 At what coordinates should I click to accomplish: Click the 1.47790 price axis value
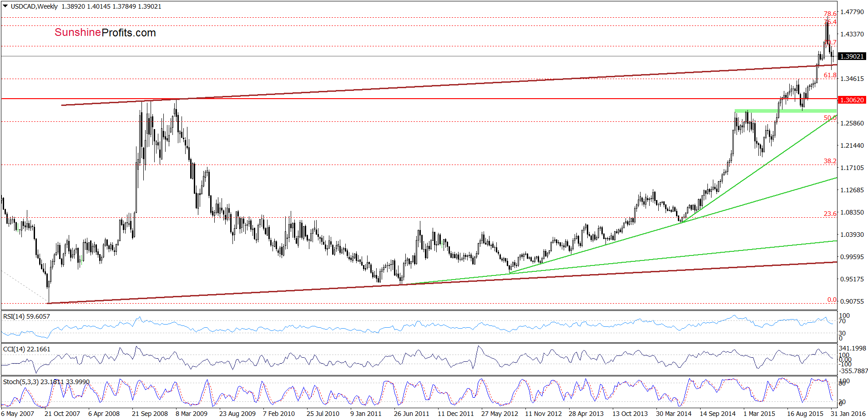click(x=852, y=12)
